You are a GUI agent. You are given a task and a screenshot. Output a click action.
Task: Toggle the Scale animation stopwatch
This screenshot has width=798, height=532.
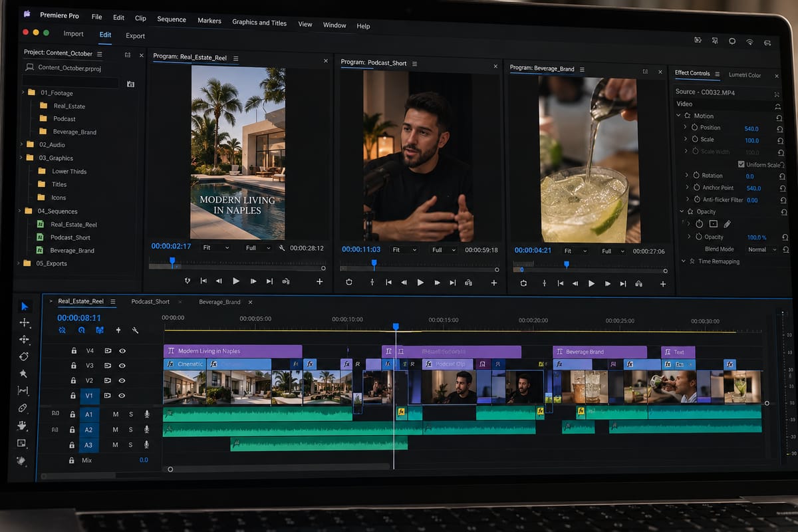coord(695,140)
